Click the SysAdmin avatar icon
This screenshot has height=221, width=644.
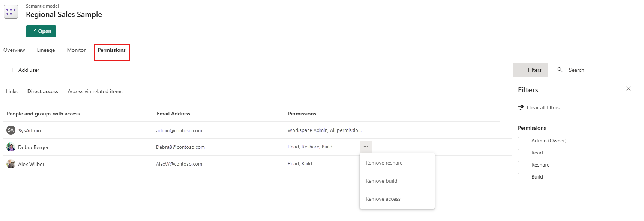[x=11, y=130]
